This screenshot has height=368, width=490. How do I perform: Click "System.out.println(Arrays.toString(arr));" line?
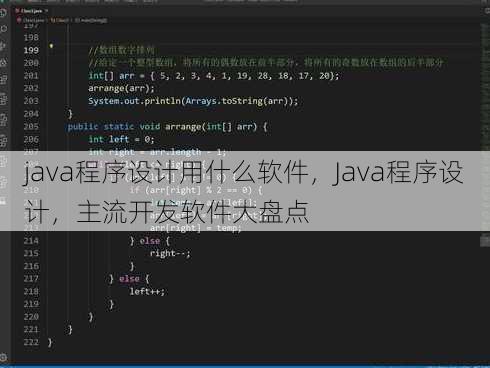pyautogui.click(x=193, y=101)
